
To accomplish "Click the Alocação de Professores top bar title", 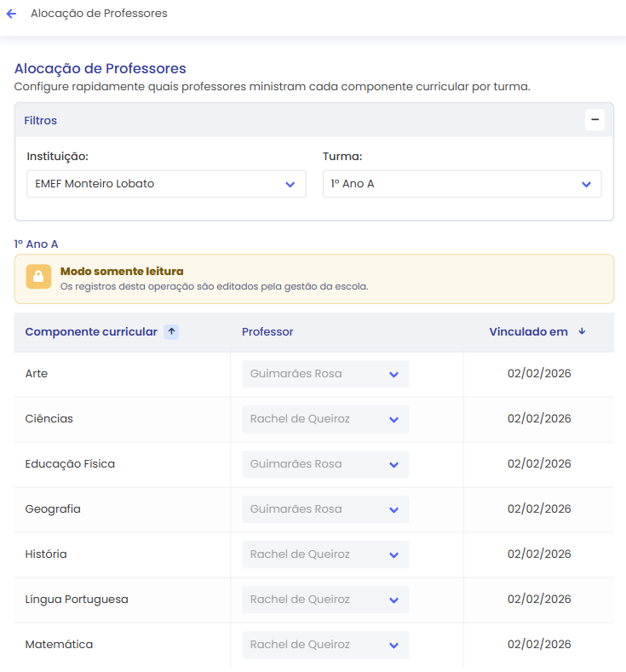I will click(x=99, y=14).
